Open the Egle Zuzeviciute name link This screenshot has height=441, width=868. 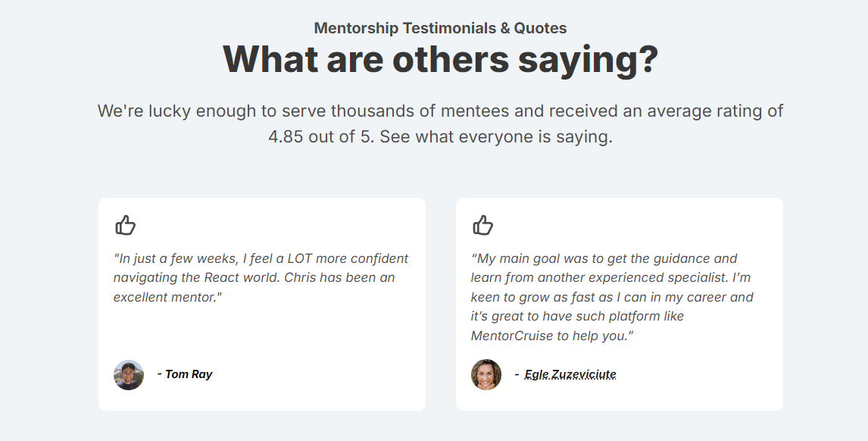570,374
